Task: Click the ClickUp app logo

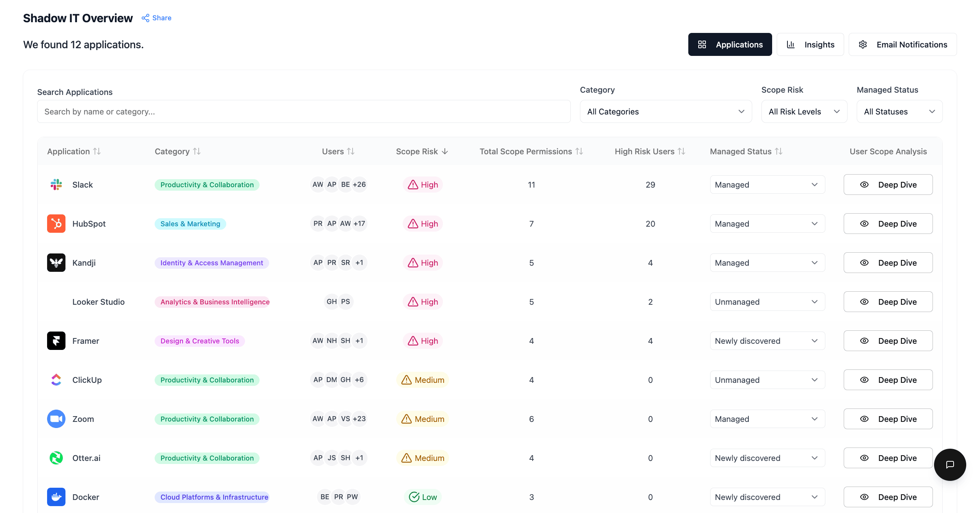Action: [56, 380]
